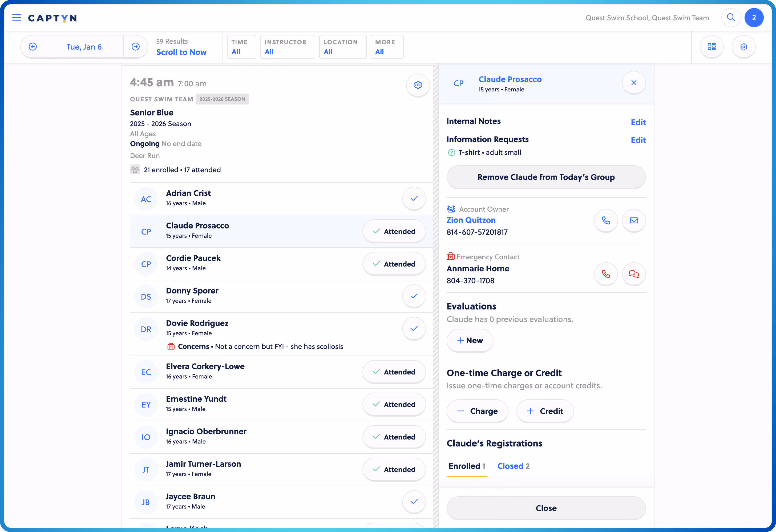
Task: Click the Scroll to Now link
Action: click(181, 52)
